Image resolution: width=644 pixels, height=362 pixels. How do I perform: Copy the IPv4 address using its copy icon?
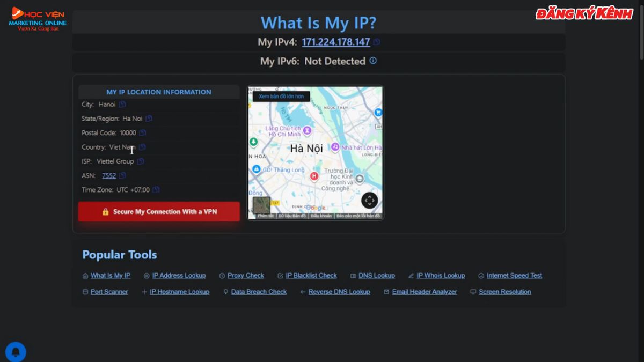376,41
